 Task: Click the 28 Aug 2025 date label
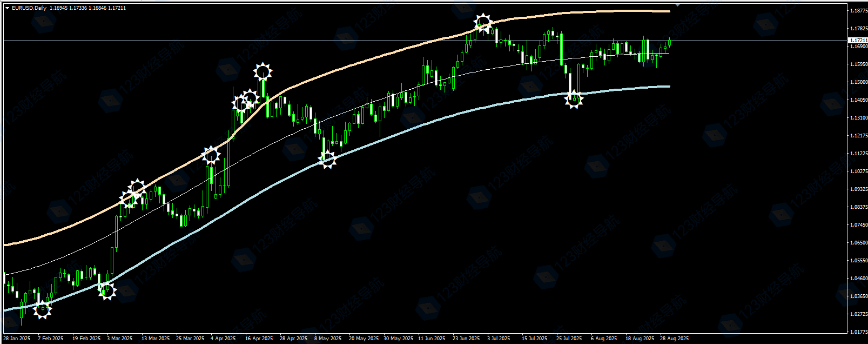tap(674, 339)
